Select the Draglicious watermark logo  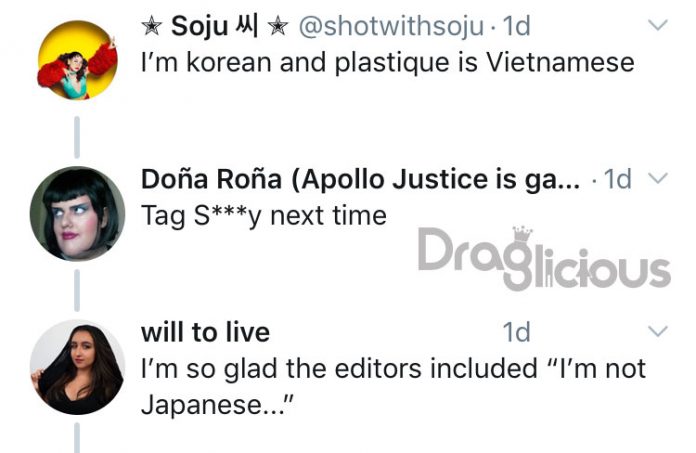click(x=544, y=258)
